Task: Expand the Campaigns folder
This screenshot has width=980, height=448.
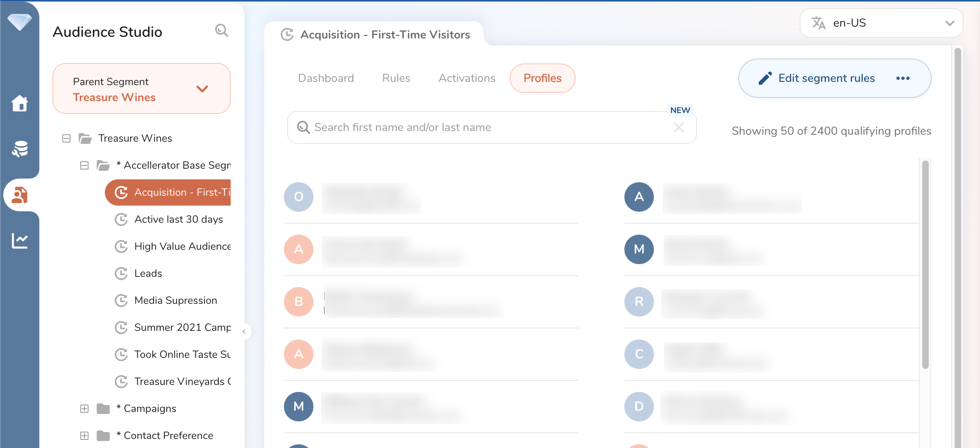Action: [84, 409]
